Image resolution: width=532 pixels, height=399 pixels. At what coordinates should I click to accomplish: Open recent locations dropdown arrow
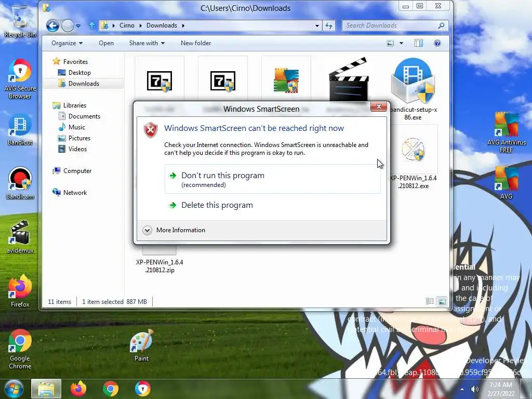(x=78, y=26)
